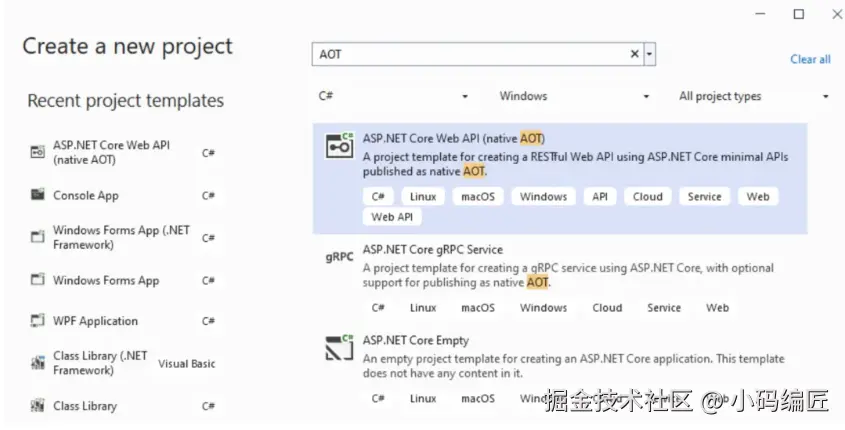The width and height of the screenshot is (845, 430).
Task: Click the Class Library (.NET Framework) Visual Basic icon
Action: [37, 363]
